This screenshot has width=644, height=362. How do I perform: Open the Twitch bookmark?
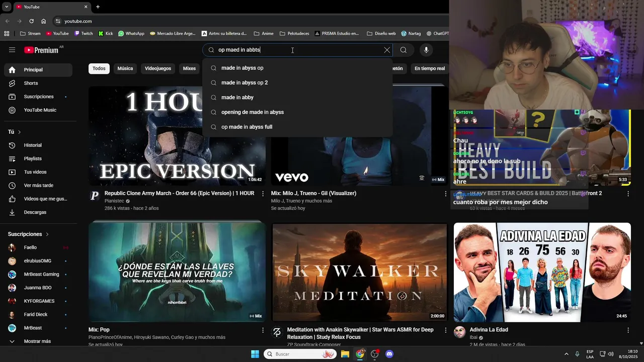pyautogui.click(x=84, y=34)
